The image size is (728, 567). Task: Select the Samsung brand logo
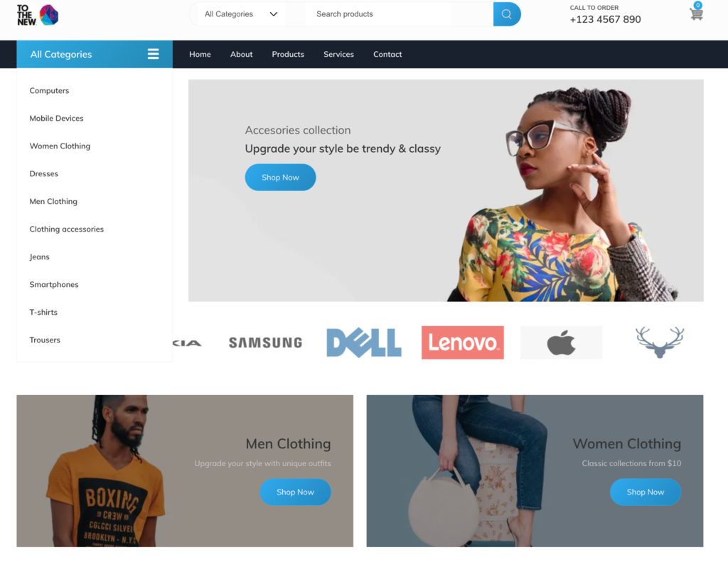coord(265,343)
